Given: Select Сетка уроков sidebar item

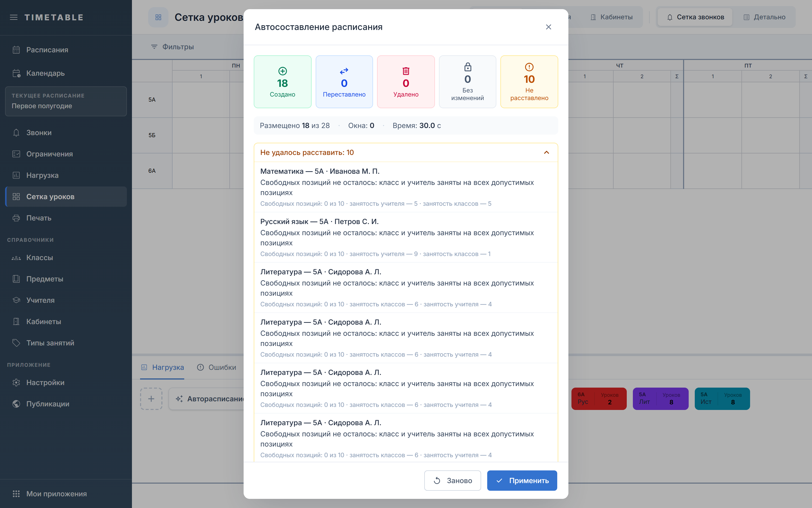Looking at the screenshot, I should point(66,197).
